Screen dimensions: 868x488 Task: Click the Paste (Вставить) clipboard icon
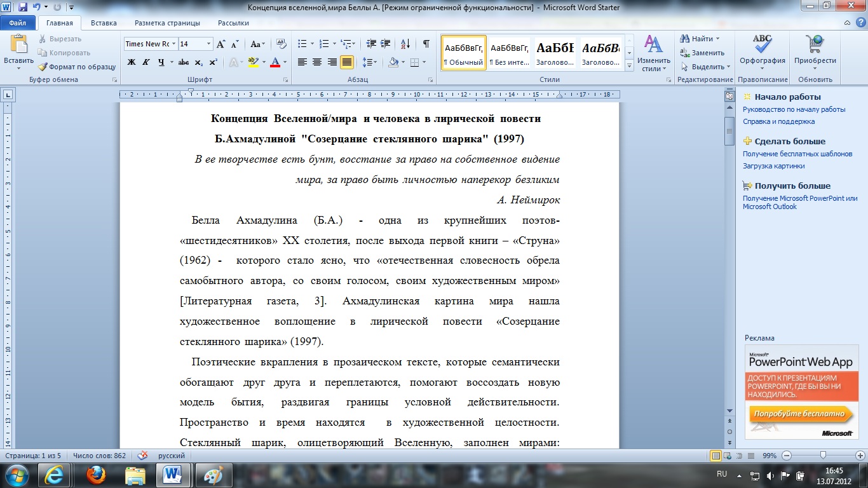click(x=19, y=44)
